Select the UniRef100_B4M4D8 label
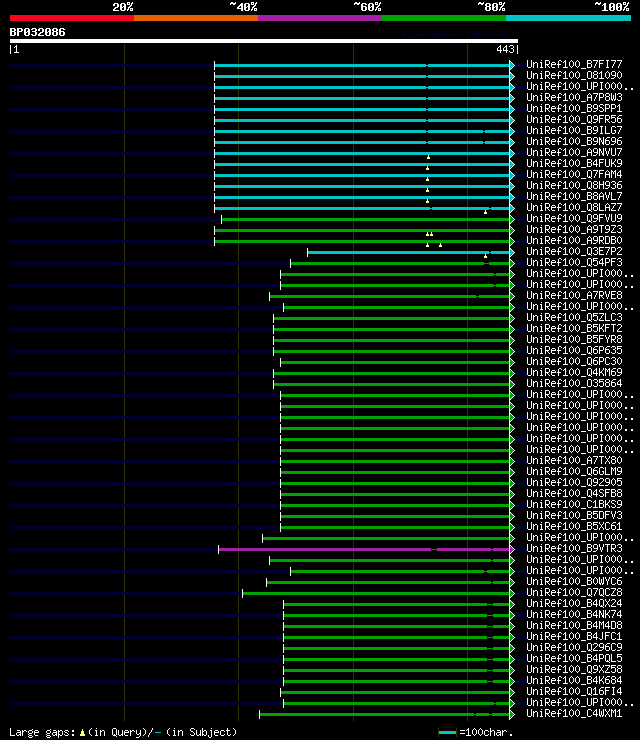Viewport: 640px width, 740px height. click(x=574, y=625)
